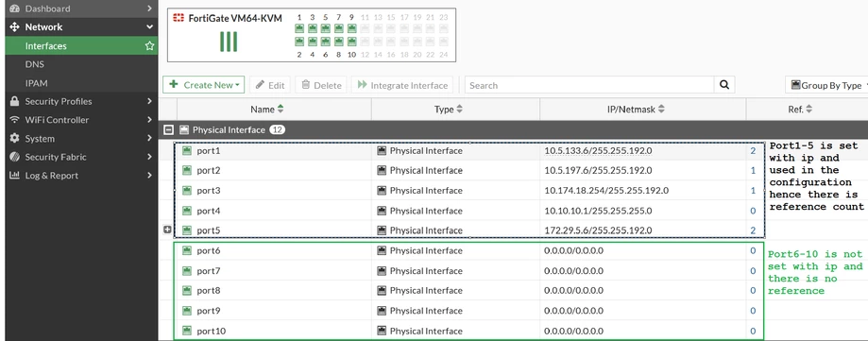Click the port3 reference count 1
This screenshot has height=341, width=868.
click(753, 191)
